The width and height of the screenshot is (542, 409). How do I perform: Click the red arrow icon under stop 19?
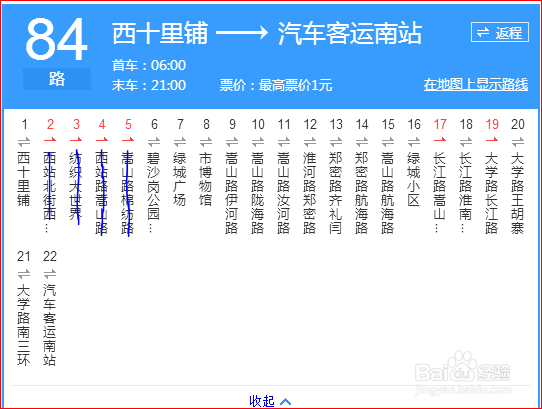point(492,140)
